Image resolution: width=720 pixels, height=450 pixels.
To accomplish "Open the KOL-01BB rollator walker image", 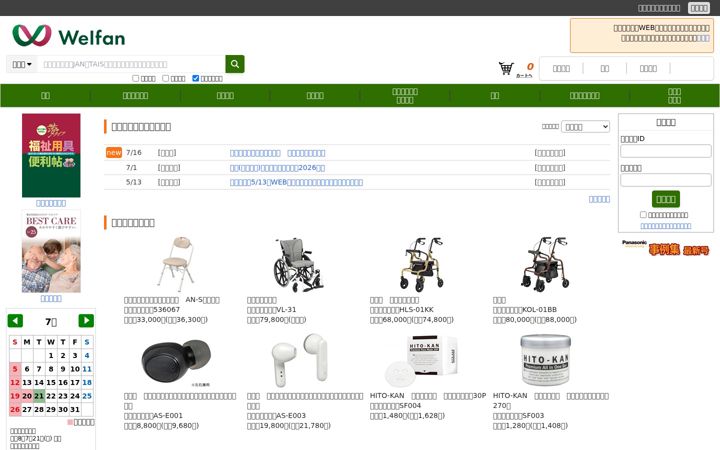I will (545, 264).
